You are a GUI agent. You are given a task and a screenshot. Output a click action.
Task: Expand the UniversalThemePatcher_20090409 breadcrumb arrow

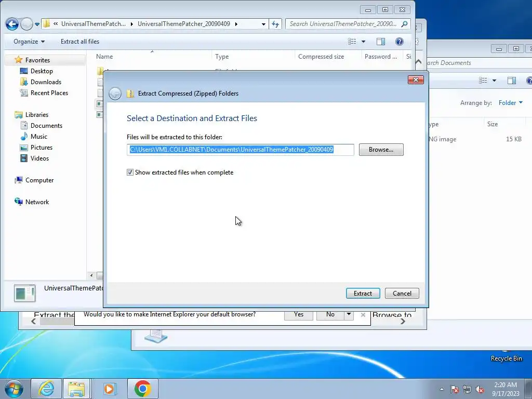[x=236, y=24]
